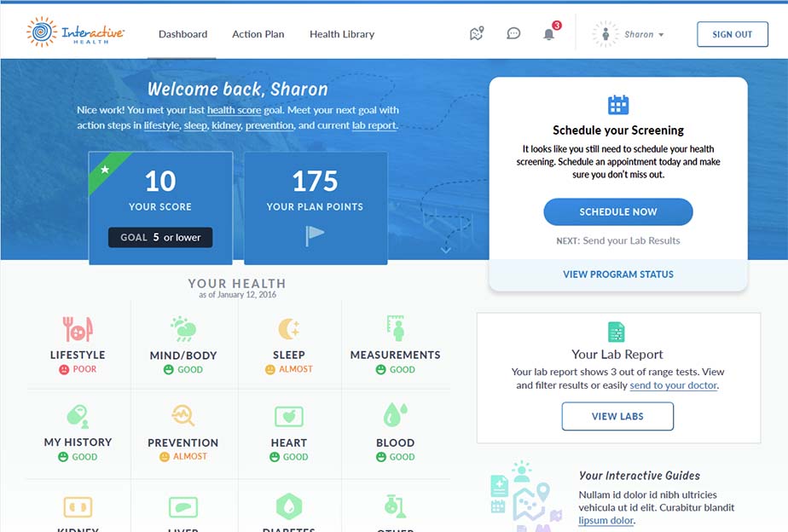Click the Your Plan Points card

point(316,208)
